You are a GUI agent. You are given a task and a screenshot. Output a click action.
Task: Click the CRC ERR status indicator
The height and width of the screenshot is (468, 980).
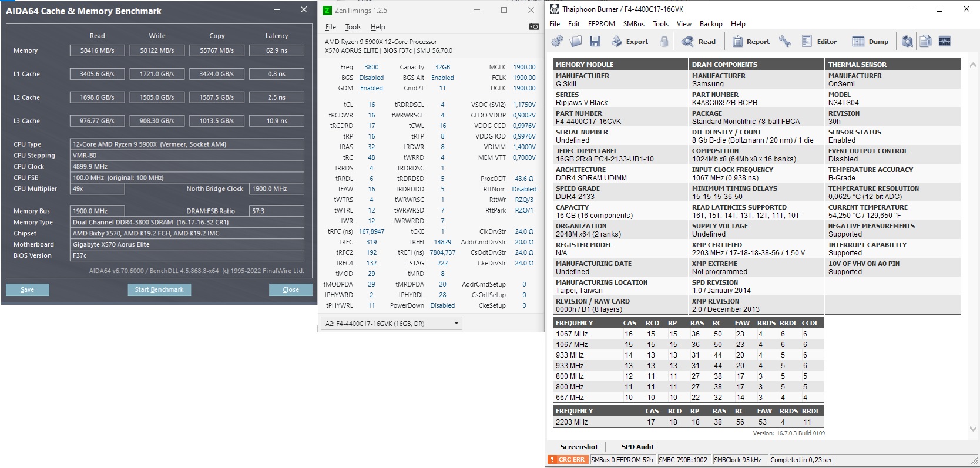568,460
